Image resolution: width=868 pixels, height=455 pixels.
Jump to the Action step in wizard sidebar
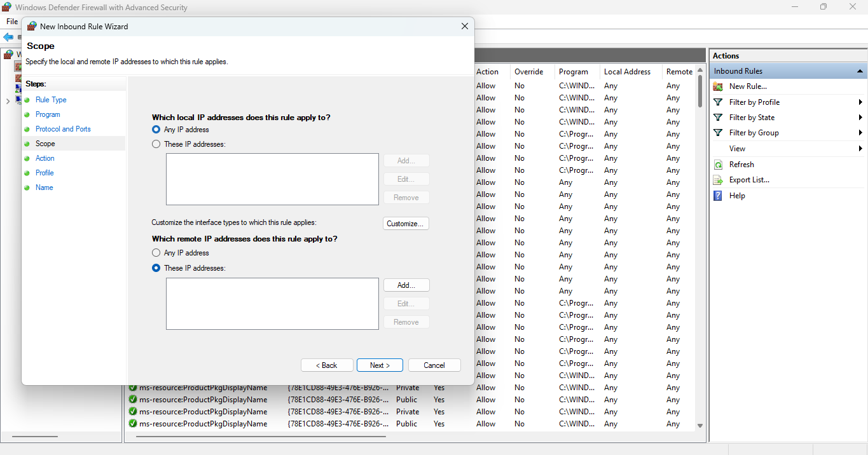(x=45, y=158)
